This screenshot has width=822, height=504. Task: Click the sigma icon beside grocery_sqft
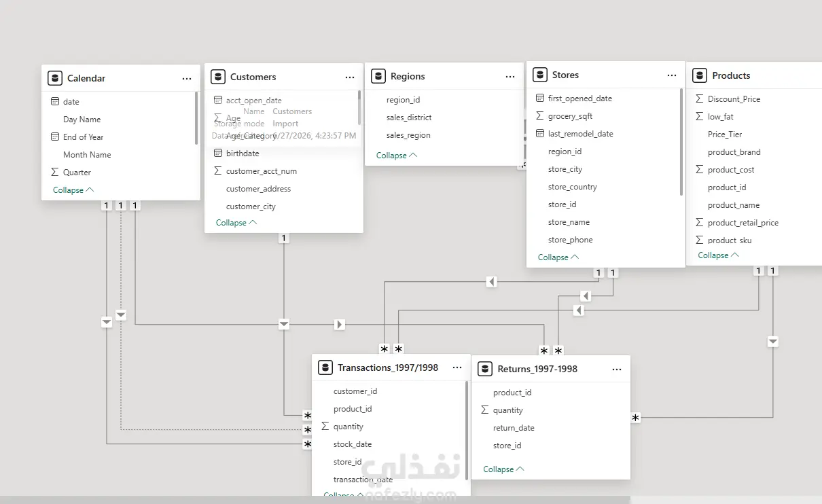click(x=540, y=116)
